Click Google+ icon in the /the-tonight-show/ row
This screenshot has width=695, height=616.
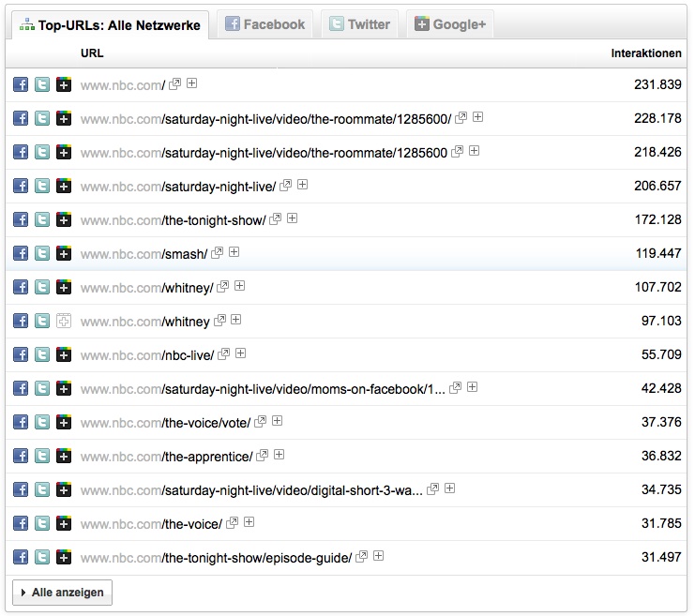64,219
